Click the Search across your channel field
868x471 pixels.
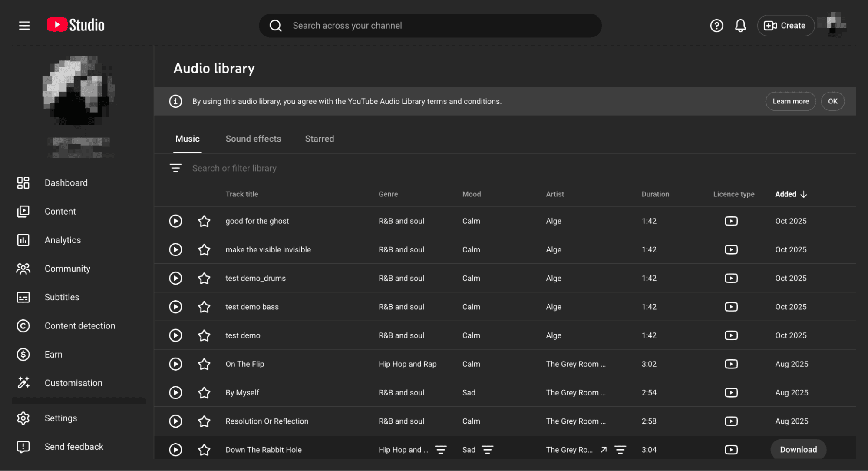click(430, 26)
